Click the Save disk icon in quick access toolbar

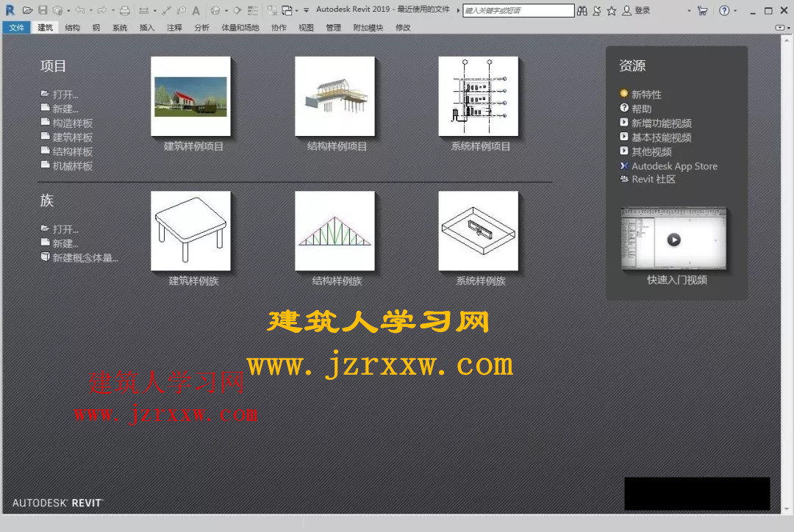coord(43,10)
